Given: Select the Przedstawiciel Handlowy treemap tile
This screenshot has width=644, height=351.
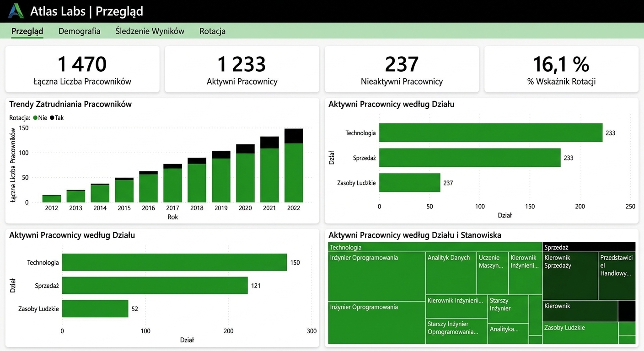Looking at the screenshot, I should [617, 276].
